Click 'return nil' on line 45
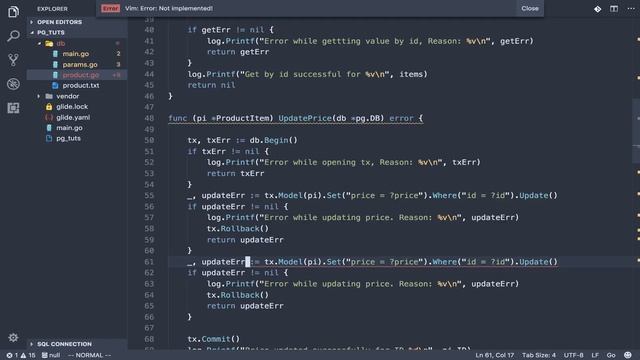 [211, 85]
